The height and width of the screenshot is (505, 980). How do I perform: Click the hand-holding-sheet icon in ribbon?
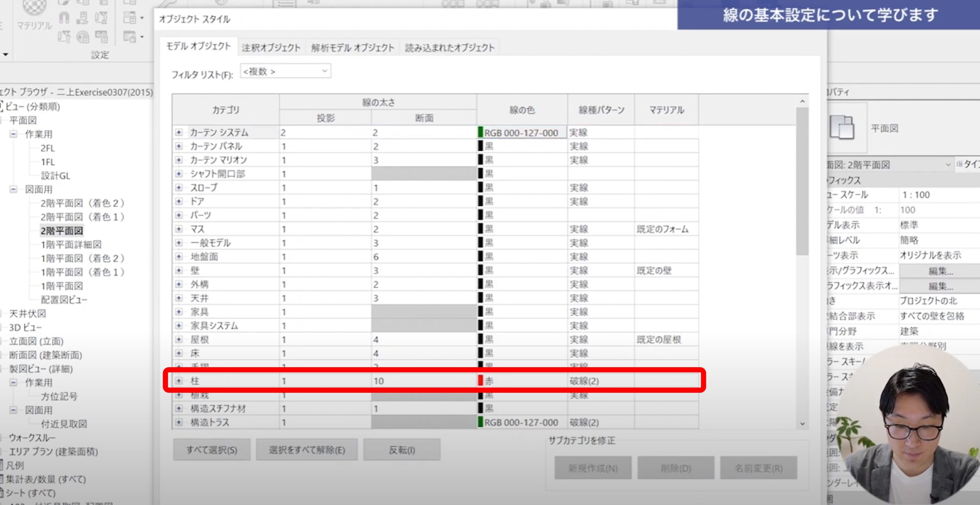pos(83,18)
